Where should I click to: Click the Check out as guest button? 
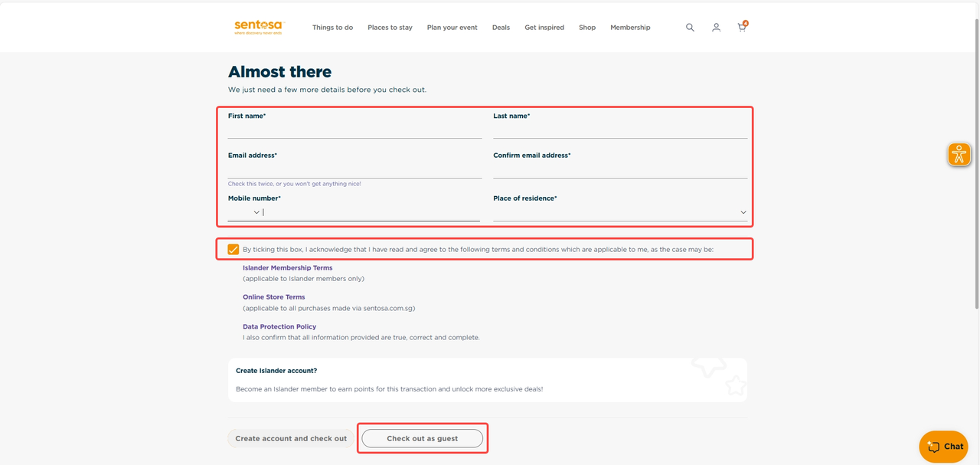tap(422, 438)
